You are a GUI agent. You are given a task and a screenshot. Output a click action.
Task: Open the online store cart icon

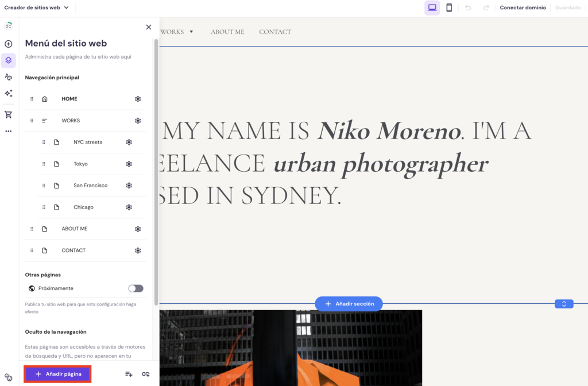[8, 114]
